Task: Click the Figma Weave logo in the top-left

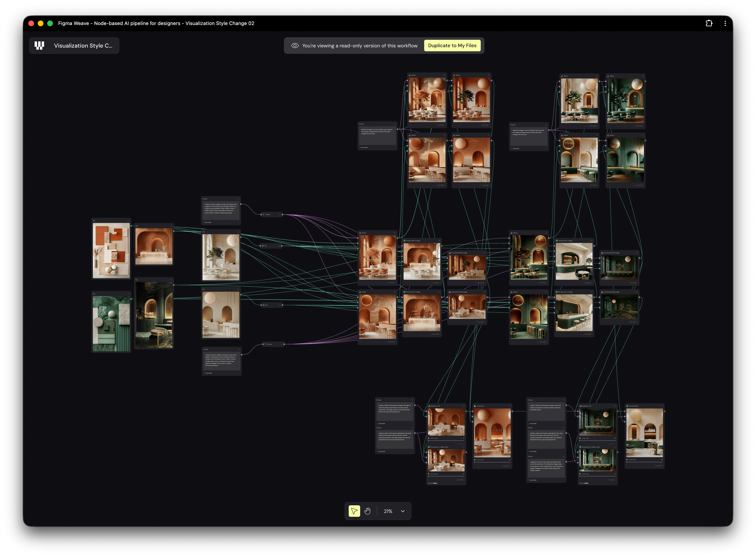Action: [39, 45]
